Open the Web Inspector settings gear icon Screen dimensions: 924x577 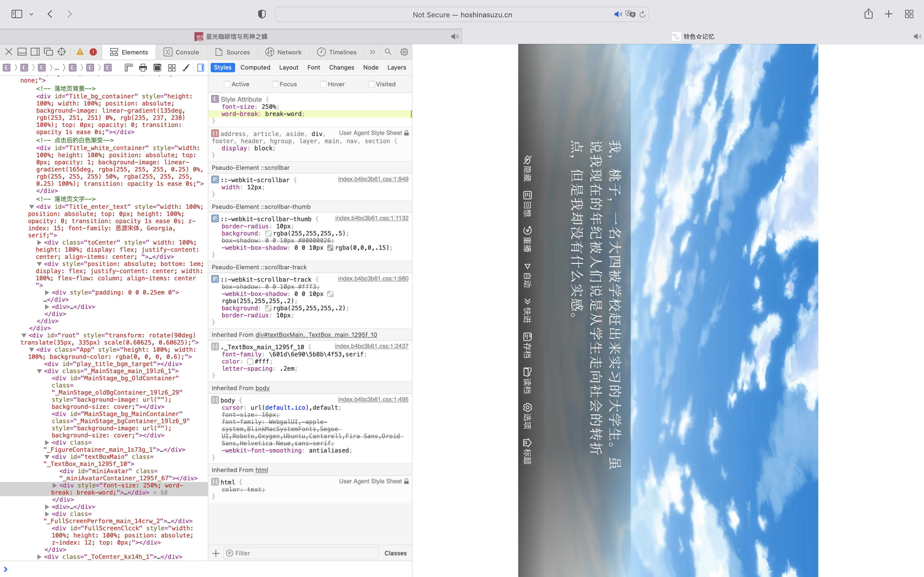click(404, 52)
